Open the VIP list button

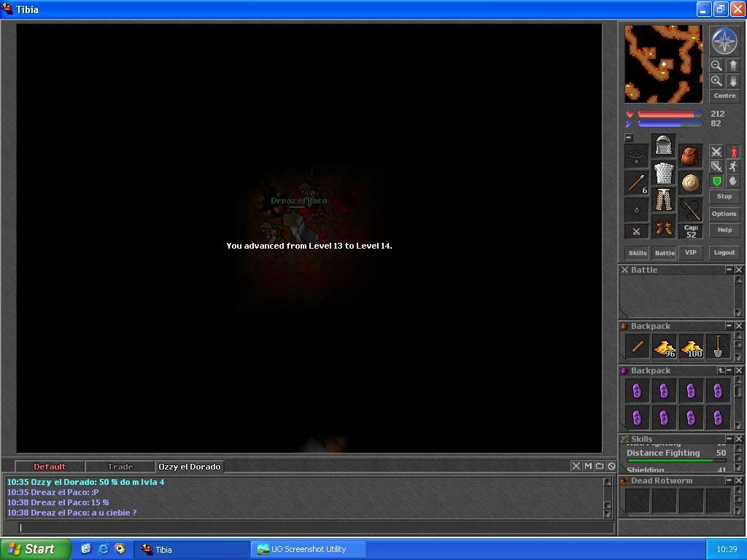[691, 253]
